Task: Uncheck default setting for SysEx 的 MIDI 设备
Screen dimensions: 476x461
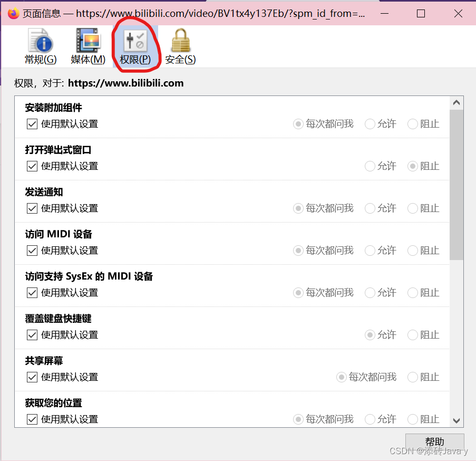Action: point(32,293)
